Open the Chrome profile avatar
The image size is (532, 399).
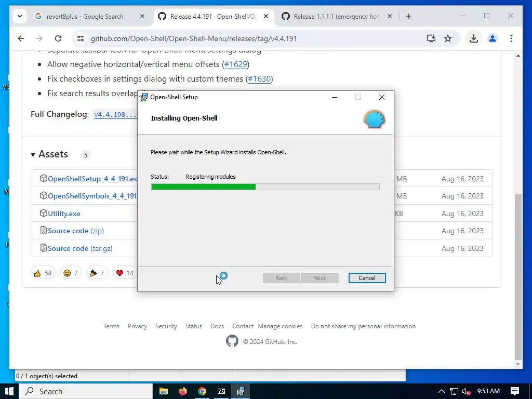click(x=493, y=38)
